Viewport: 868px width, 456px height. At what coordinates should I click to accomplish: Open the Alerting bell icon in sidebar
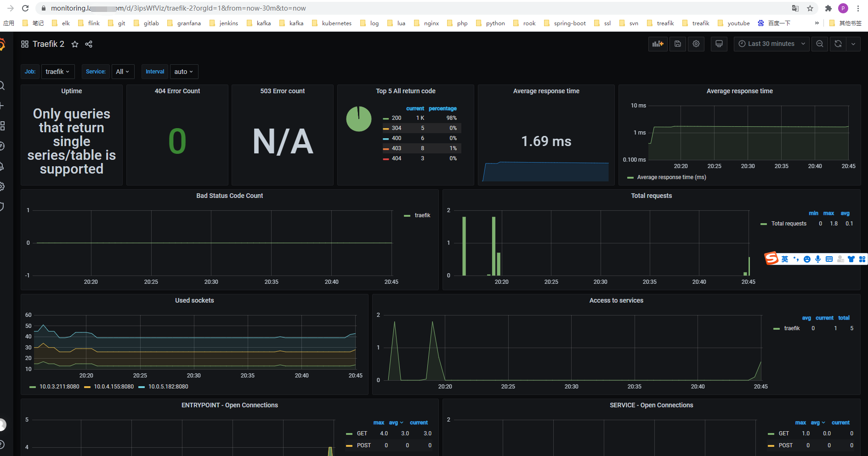coord(2,166)
